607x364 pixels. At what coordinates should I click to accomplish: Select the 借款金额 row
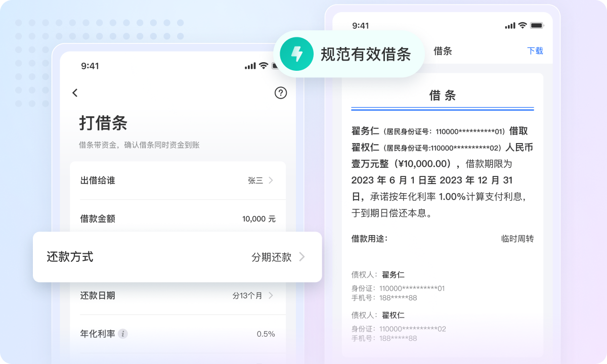(x=178, y=219)
